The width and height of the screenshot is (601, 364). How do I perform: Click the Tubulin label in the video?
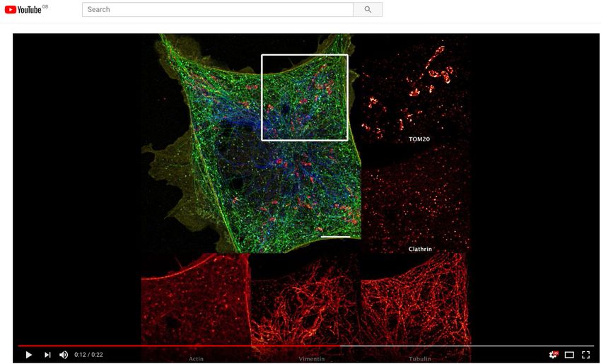click(x=420, y=359)
